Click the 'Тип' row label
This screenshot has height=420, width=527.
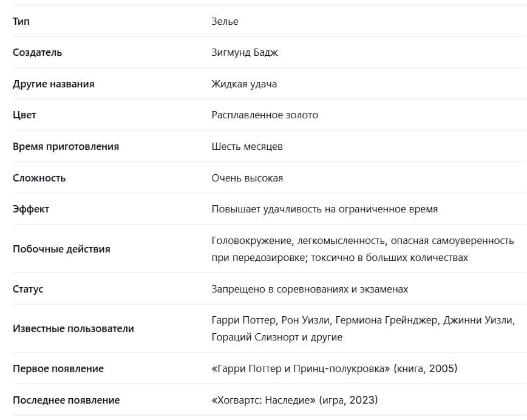point(21,21)
